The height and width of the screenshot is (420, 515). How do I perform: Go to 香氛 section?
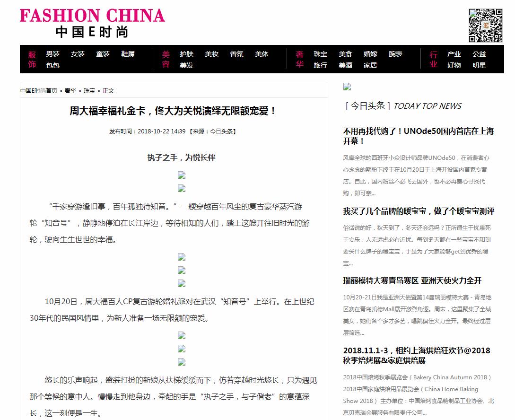pos(236,54)
